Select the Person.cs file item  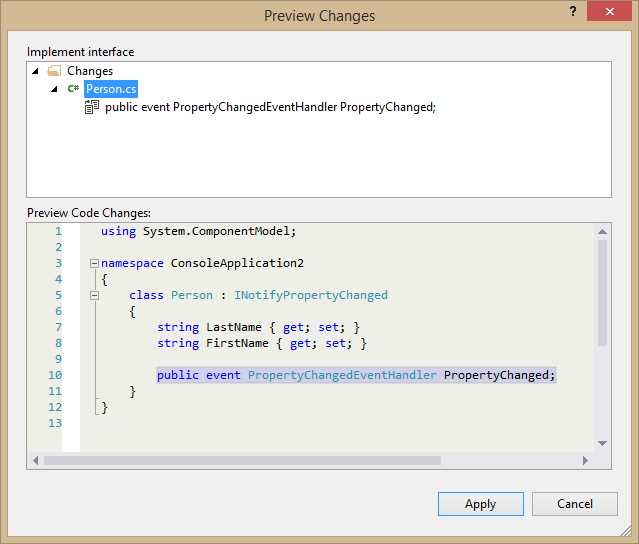pyautogui.click(x=111, y=89)
